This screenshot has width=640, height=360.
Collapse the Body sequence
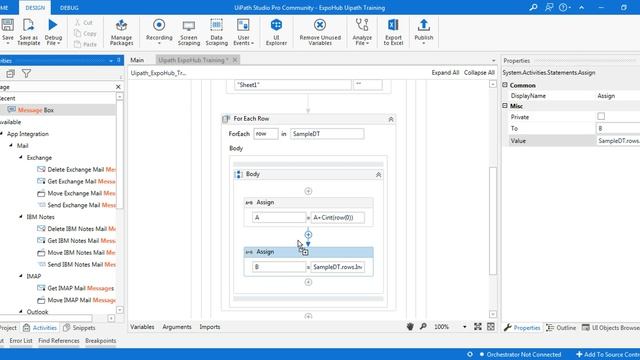pos(378,175)
